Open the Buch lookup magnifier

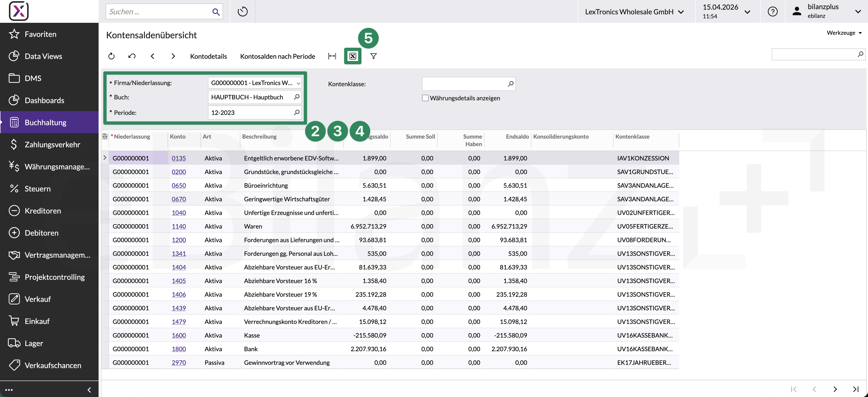296,97
